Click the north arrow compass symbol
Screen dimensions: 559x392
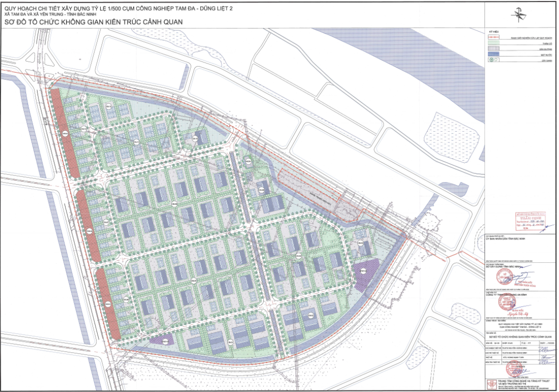tap(519, 14)
